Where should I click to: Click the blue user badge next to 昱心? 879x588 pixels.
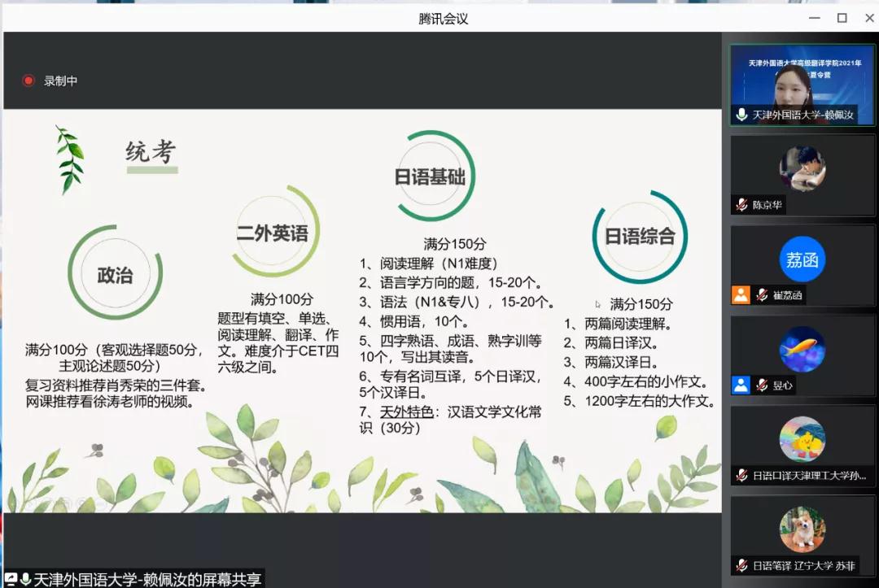click(741, 385)
